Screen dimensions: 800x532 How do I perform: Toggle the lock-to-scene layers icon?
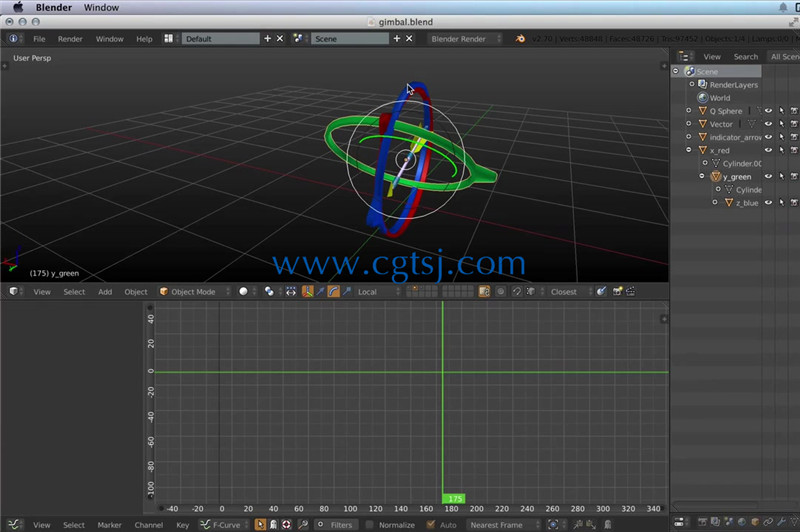pyautogui.click(x=484, y=291)
